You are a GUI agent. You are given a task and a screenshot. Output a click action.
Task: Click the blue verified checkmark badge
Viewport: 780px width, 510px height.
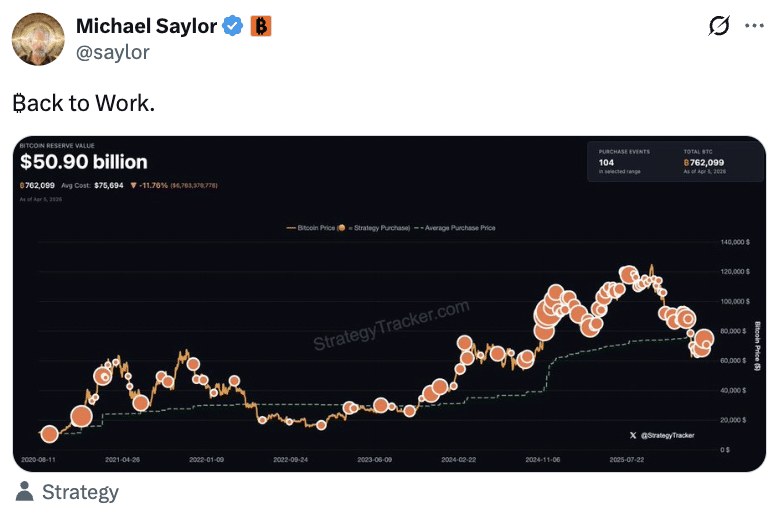coord(232,27)
